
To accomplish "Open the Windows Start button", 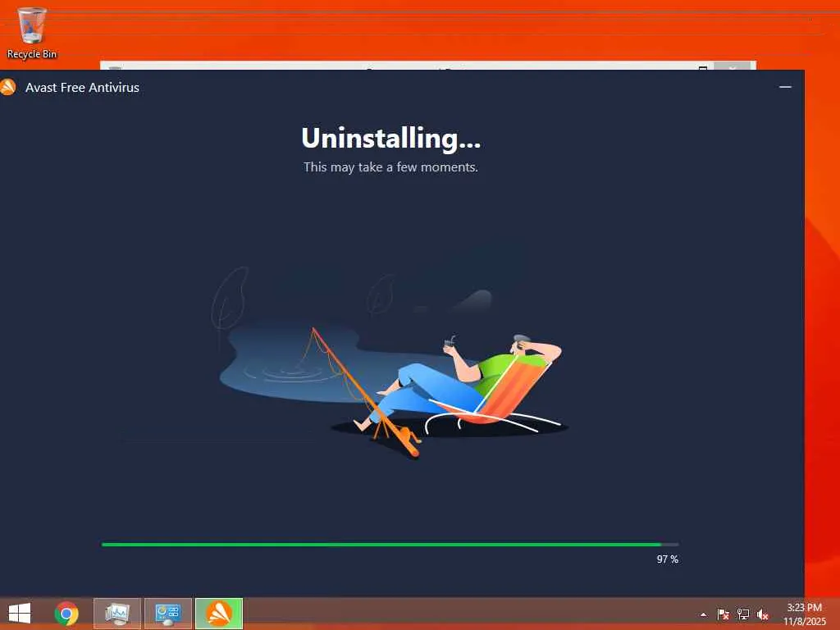I will (20, 614).
